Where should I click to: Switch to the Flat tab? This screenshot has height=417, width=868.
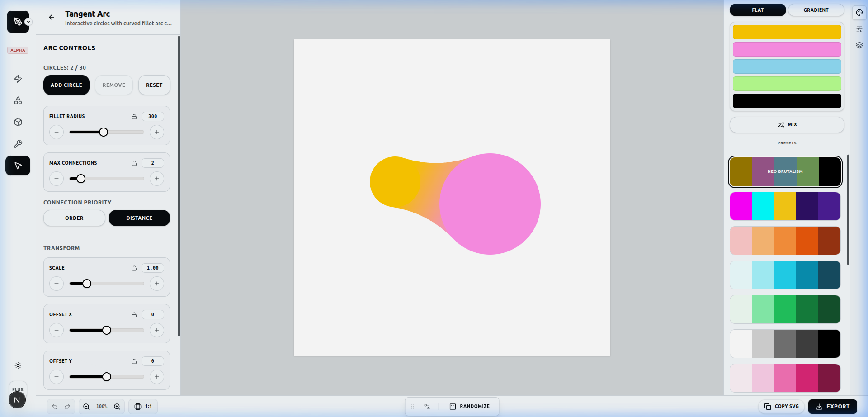click(x=758, y=10)
